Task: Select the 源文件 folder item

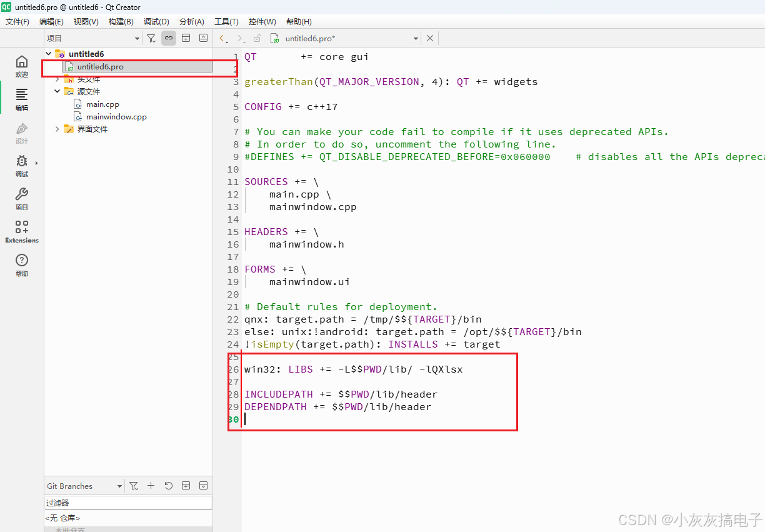Action: (89, 91)
